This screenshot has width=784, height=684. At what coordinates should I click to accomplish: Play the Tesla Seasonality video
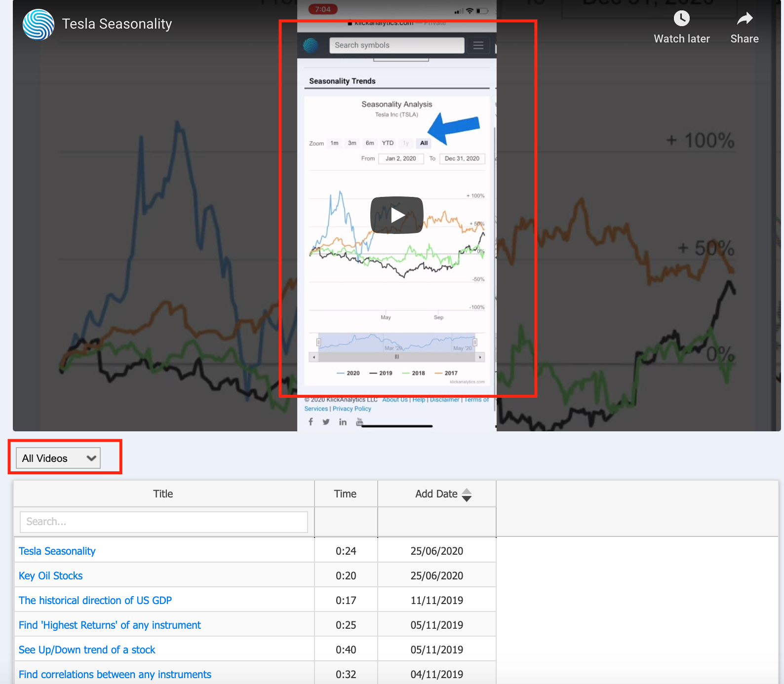click(397, 215)
